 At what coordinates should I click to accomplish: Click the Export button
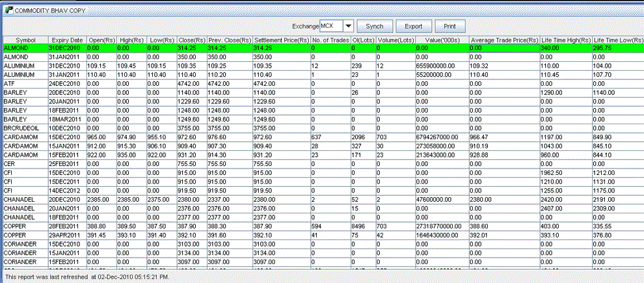point(414,26)
